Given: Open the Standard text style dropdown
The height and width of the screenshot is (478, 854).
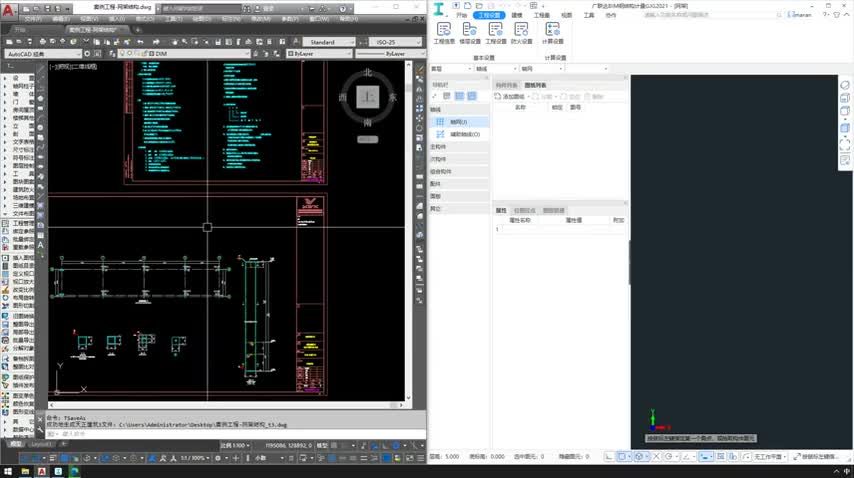Looking at the screenshot, I should pyautogui.click(x=330, y=42).
